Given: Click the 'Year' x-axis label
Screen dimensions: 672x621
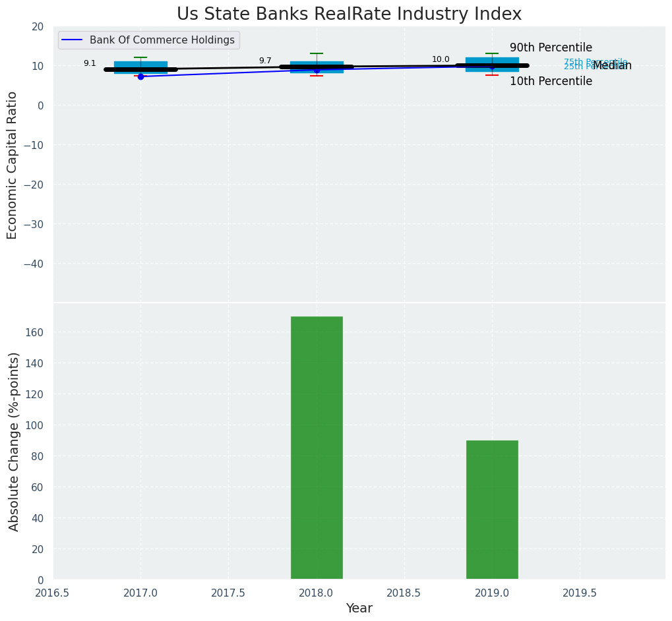Looking at the screenshot, I should coord(359,608).
